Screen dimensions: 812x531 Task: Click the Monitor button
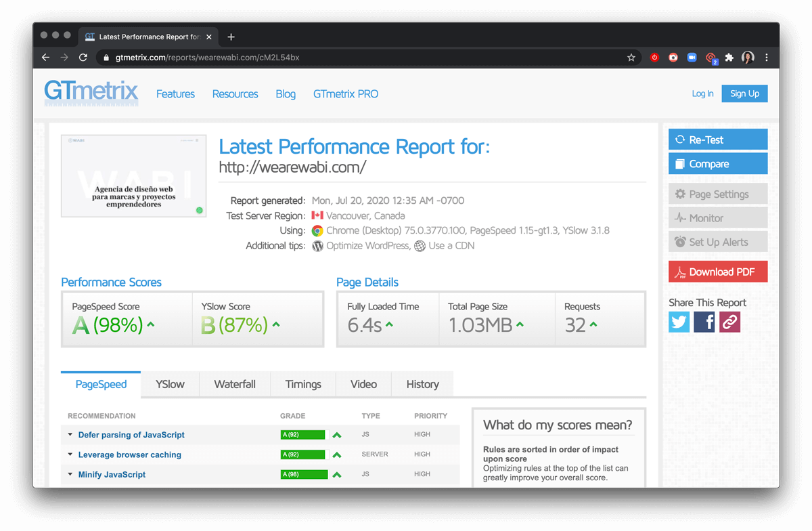click(x=718, y=218)
